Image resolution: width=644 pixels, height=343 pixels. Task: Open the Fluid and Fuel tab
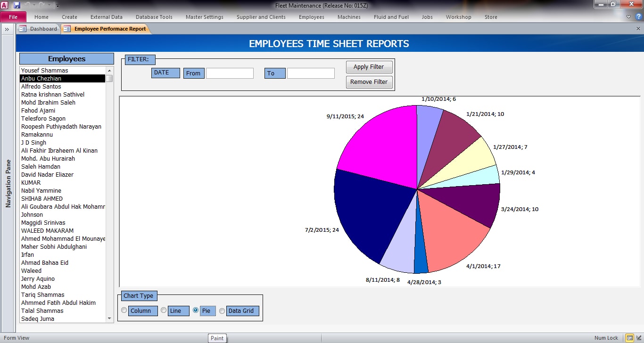pyautogui.click(x=391, y=17)
